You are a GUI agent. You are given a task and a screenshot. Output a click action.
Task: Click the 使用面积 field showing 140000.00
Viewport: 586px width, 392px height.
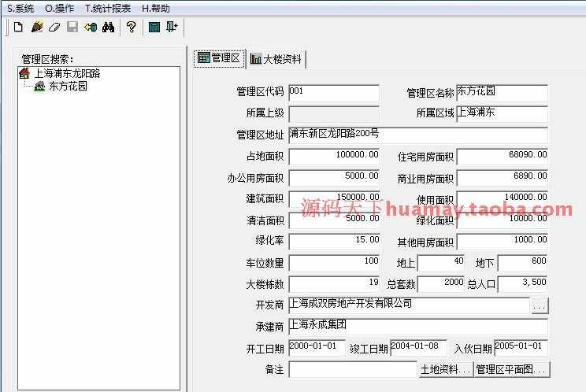(502, 199)
